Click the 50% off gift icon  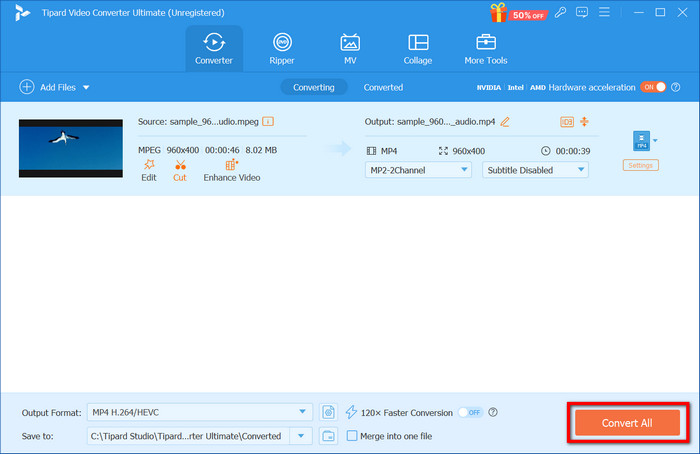coord(499,12)
